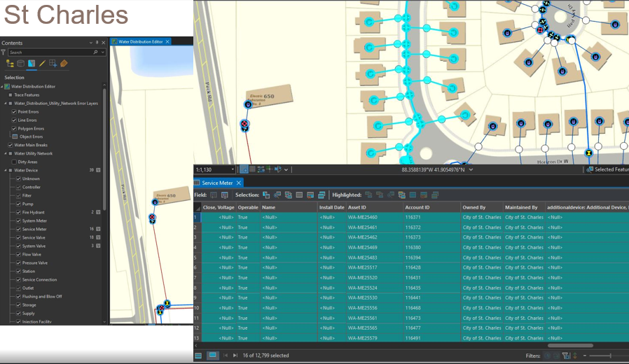Open the Contents pane options chevron
629x364 pixels.
coord(90,43)
